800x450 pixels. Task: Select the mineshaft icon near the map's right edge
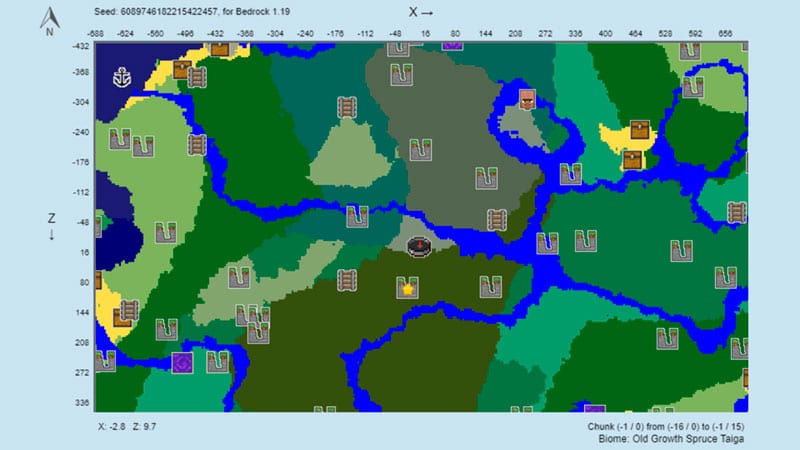[736, 213]
